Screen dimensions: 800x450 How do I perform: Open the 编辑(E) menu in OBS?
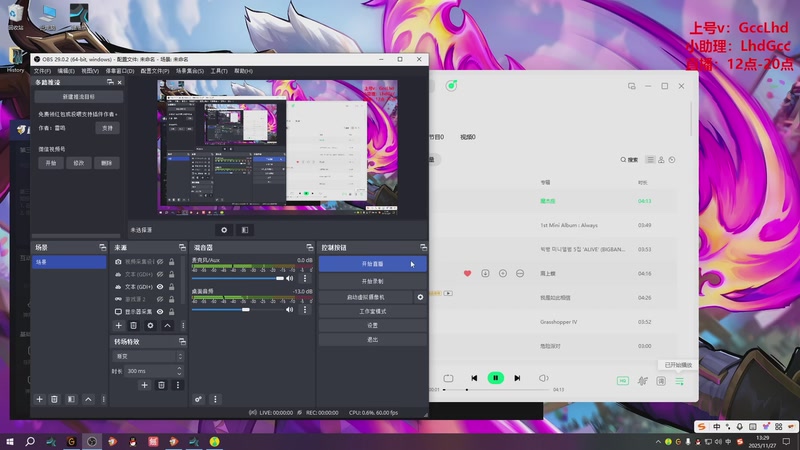click(x=66, y=71)
